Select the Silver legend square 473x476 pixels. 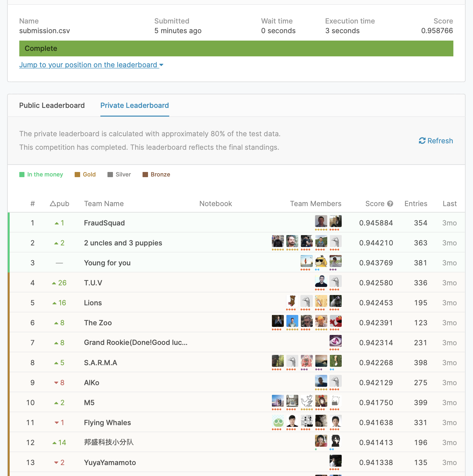(110, 174)
